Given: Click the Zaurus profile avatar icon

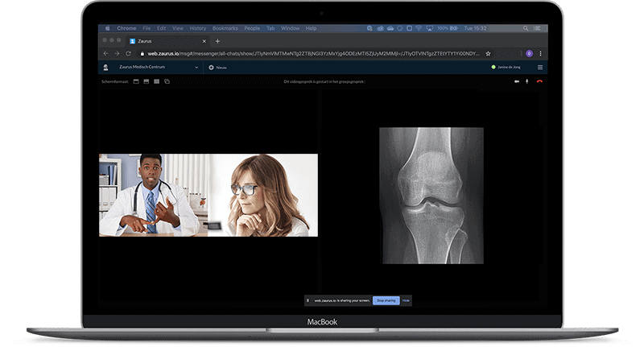Looking at the screenshot, I should [105, 68].
